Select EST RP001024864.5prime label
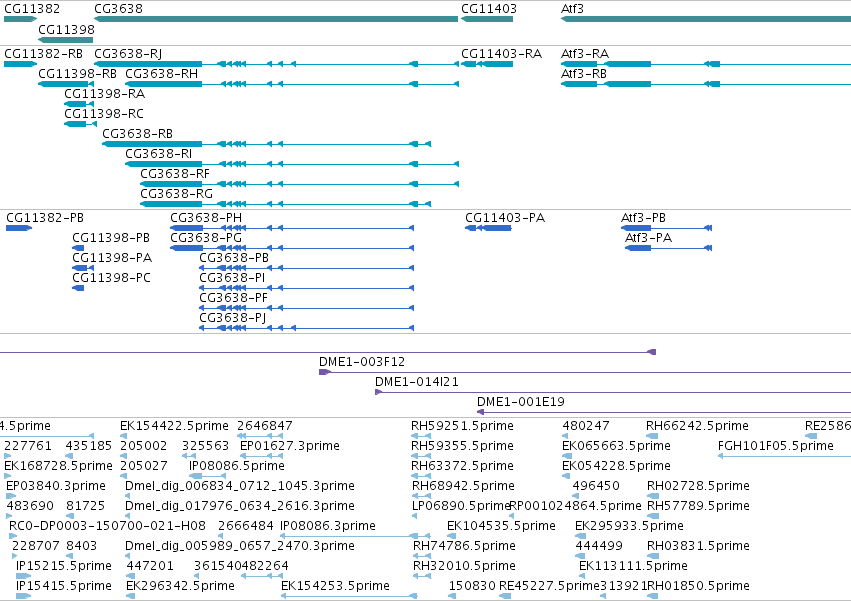 [x=576, y=507]
